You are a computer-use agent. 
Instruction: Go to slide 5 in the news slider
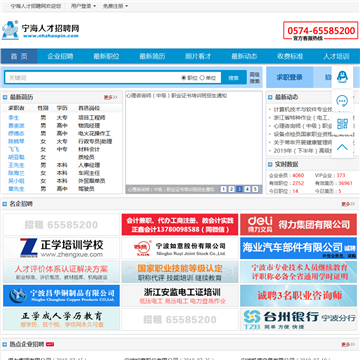(255, 189)
